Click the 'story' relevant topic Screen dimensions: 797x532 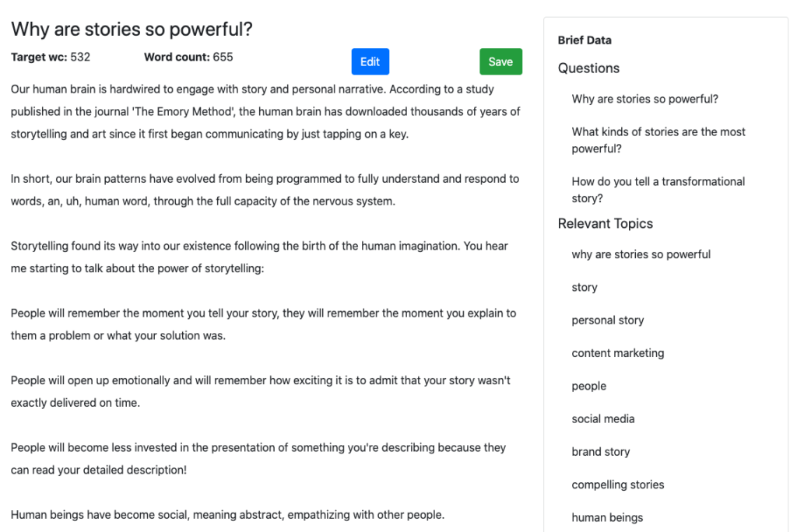click(x=585, y=287)
